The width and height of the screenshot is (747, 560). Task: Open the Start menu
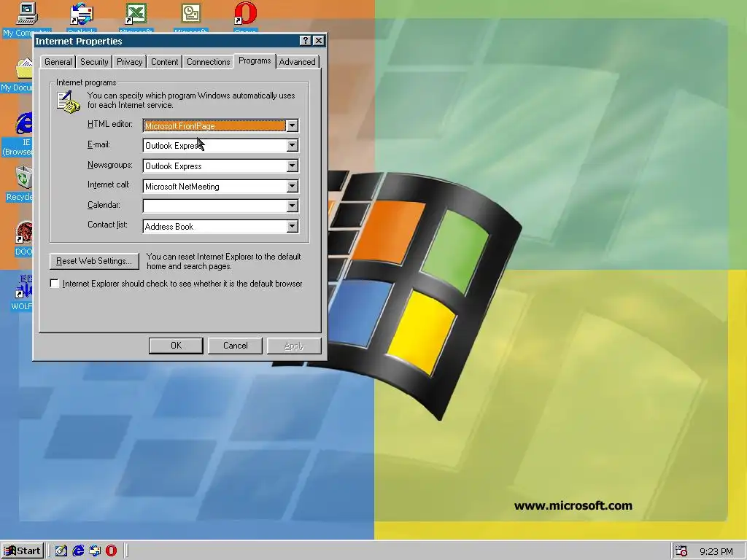coord(23,551)
